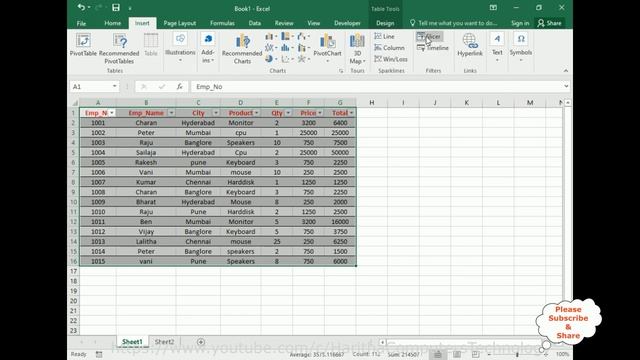Click the Sign in link
Image resolution: width=640 pixels, height=360 pixels.
(x=520, y=23)
